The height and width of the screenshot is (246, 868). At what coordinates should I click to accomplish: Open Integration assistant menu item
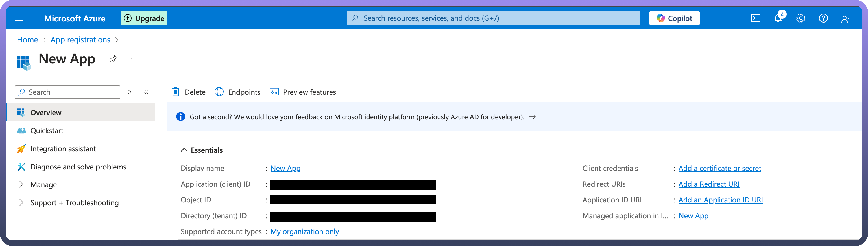(63, 149)
